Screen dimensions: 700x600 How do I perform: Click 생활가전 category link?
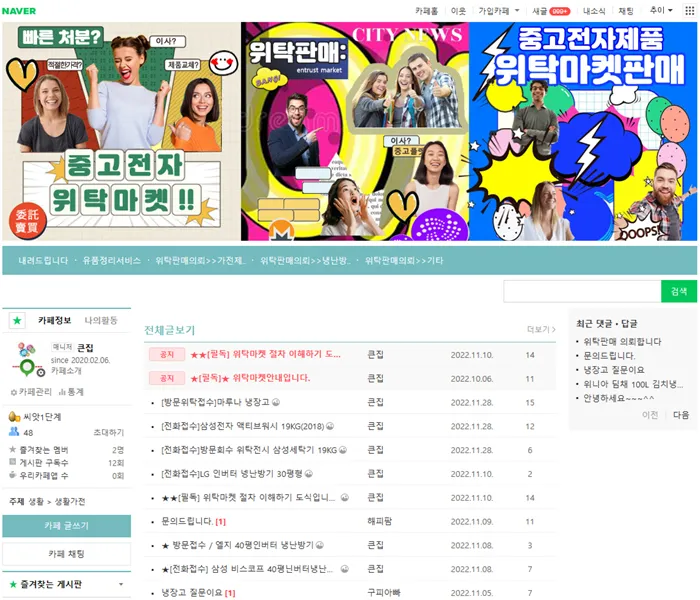click(x=70, y=501)
